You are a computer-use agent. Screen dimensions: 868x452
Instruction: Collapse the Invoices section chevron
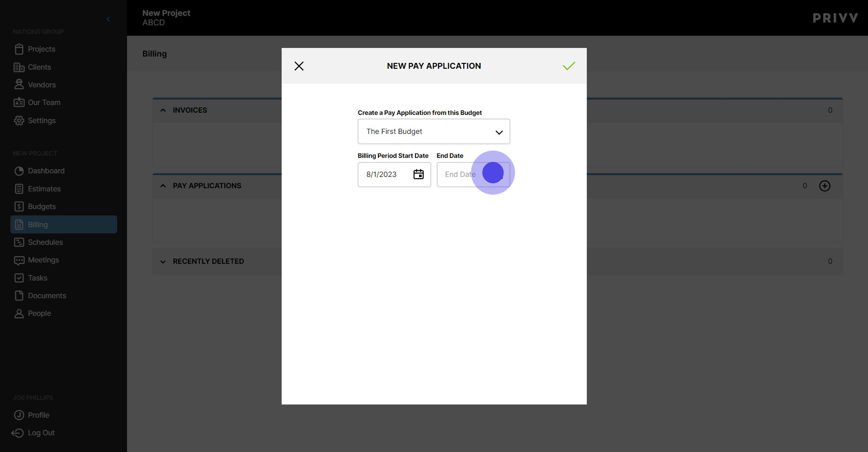[x=163, y=110]
